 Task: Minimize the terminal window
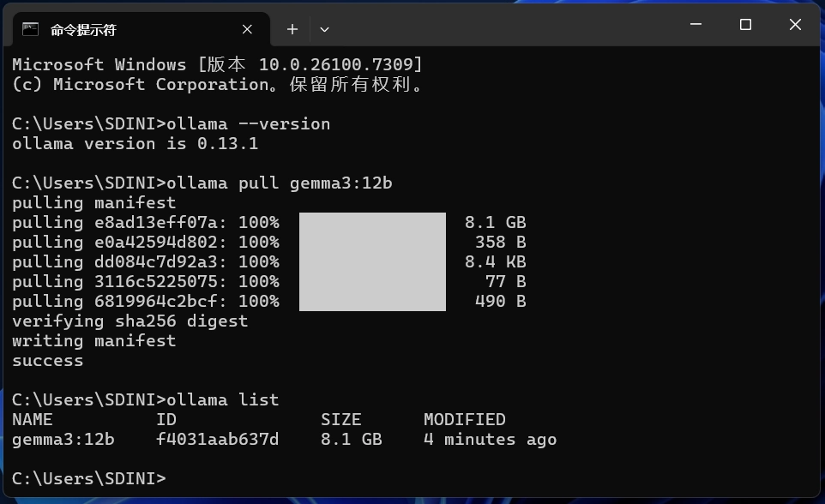pyautogui.click(x=696, y=24)
